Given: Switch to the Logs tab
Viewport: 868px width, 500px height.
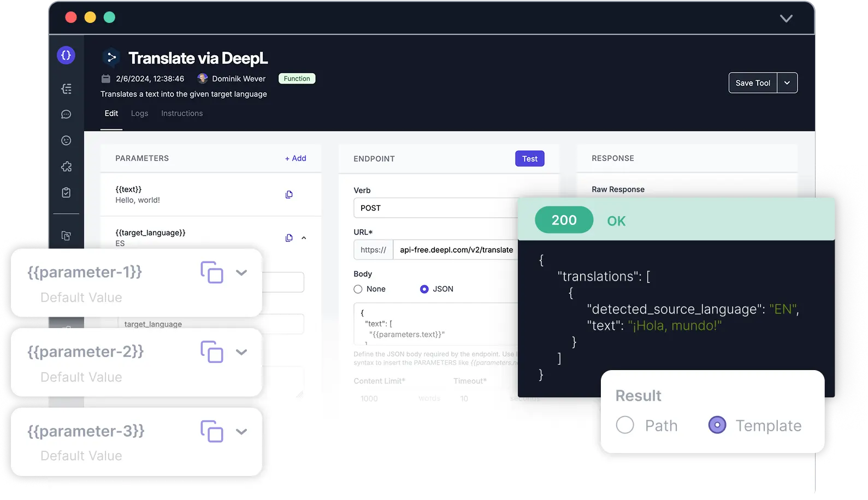Looking at the screenshot, I should (x=139, y=114).
